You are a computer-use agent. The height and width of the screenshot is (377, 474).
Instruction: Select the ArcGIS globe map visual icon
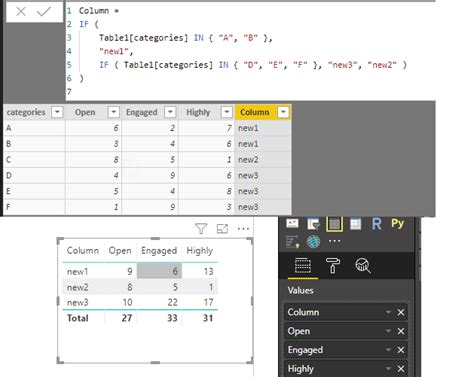tap(313, 241)
